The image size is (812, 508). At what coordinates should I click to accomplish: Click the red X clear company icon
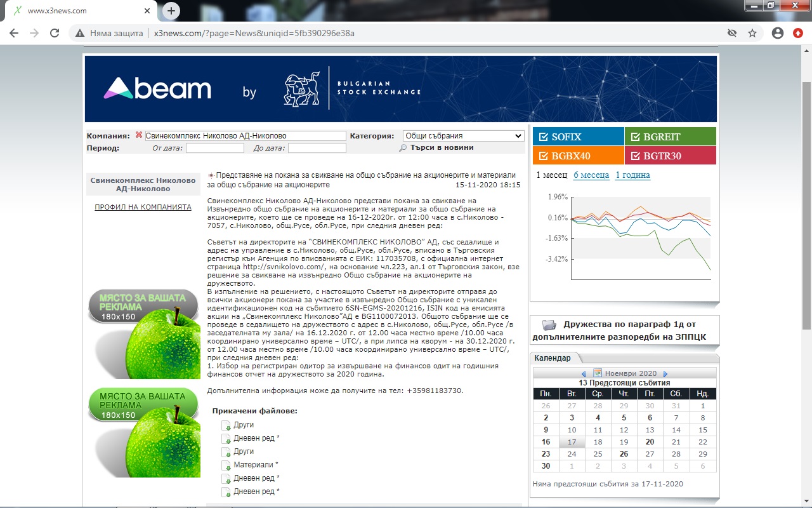tap(138, 135)
